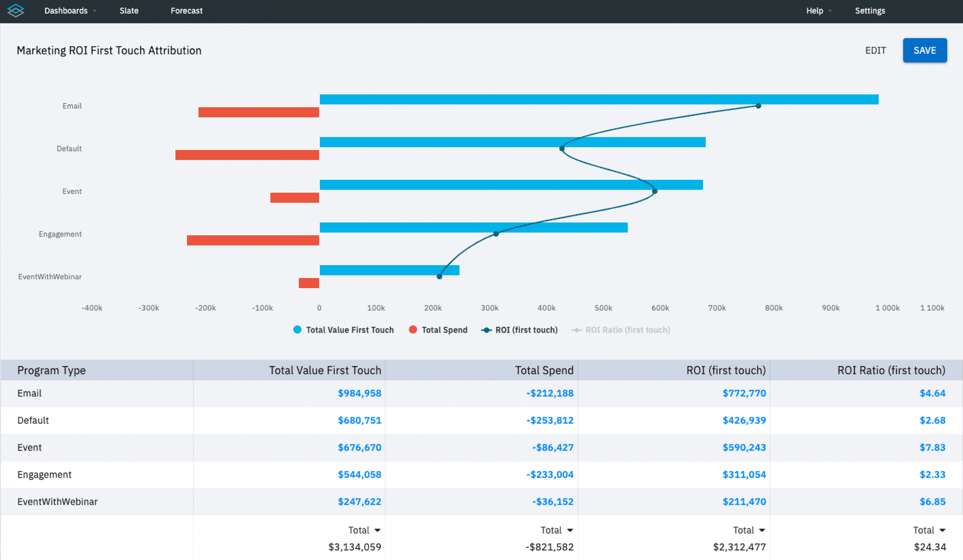Click the Default blue value bar
This screenshot has width=963, height=560.
pos(512,142)
